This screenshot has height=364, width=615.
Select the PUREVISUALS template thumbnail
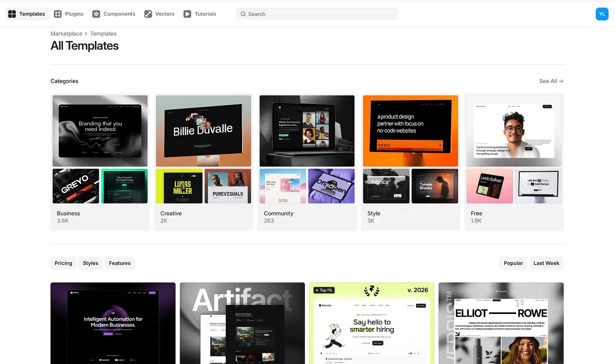click(228, 186)
